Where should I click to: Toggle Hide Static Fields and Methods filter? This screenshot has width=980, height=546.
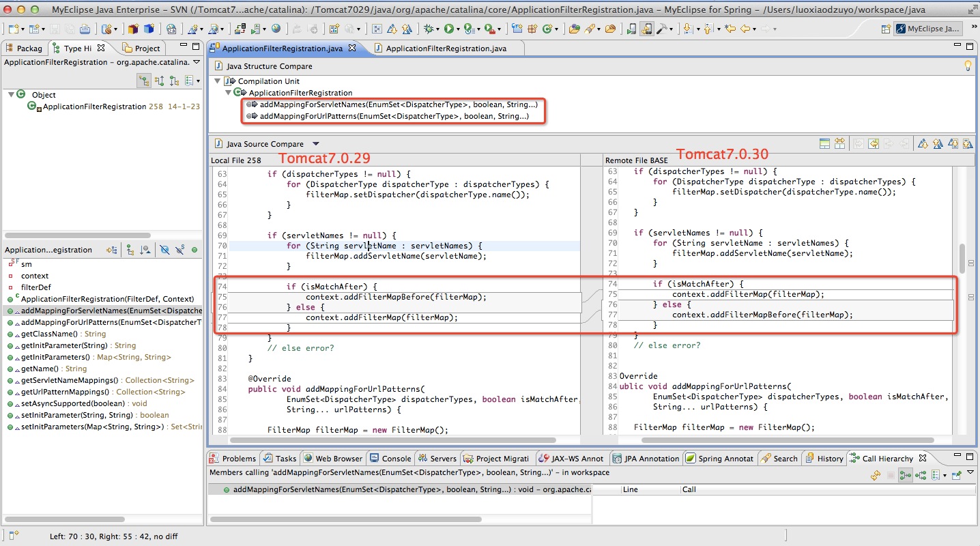tap(180, 250)
